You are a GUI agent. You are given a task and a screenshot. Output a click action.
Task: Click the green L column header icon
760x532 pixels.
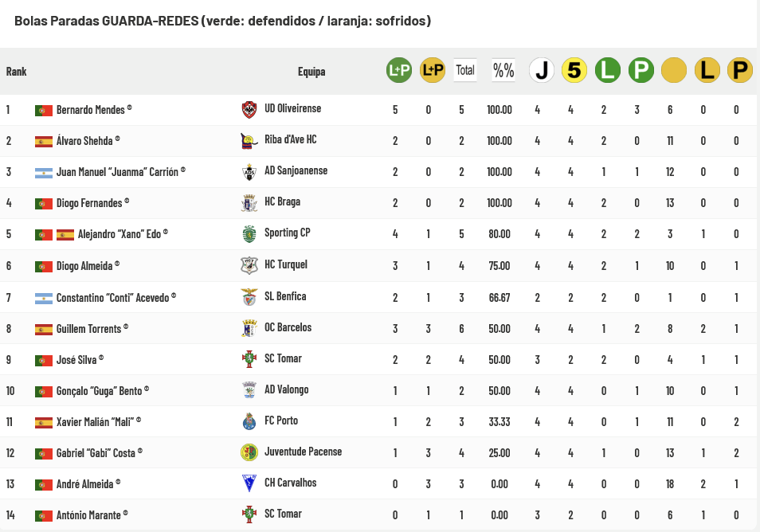608,71
